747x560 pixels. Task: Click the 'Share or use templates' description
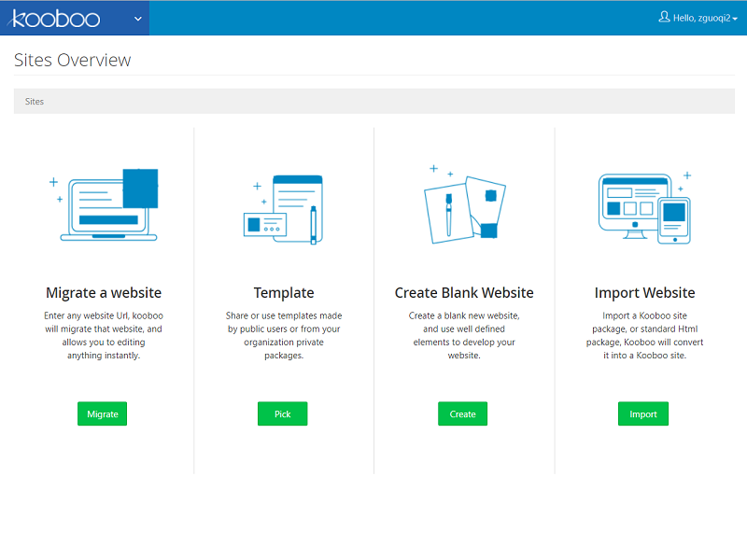click(284, 336)
